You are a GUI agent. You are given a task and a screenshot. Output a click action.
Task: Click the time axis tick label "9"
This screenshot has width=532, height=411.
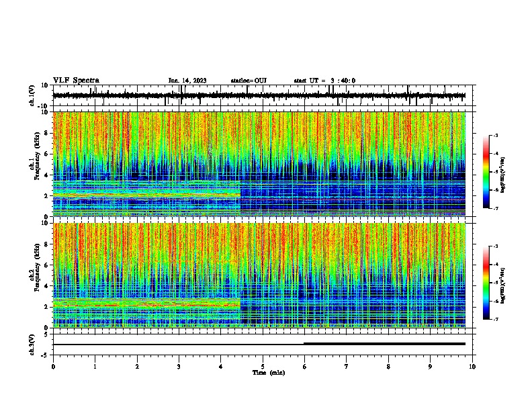tap(430, 367)
